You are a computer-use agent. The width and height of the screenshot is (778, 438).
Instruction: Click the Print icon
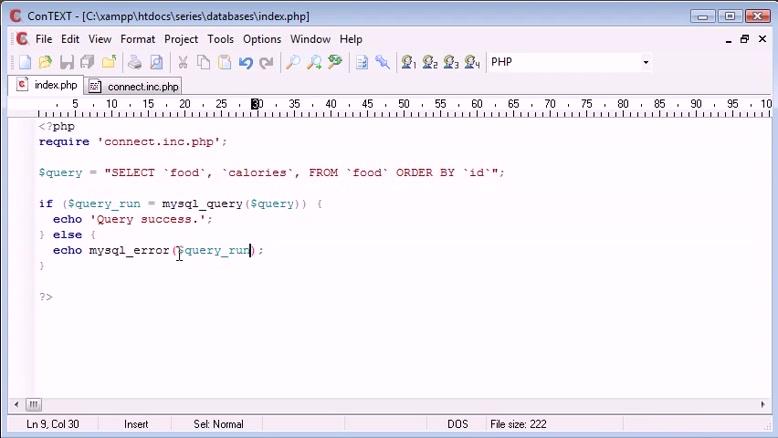point(135,63)
